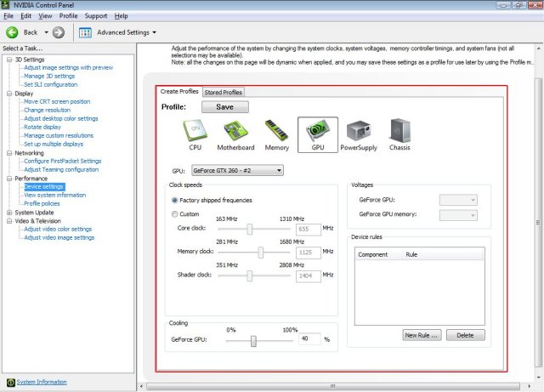Click the New Rule button
This screenshot has height=392, width=544.
(422, 335)
